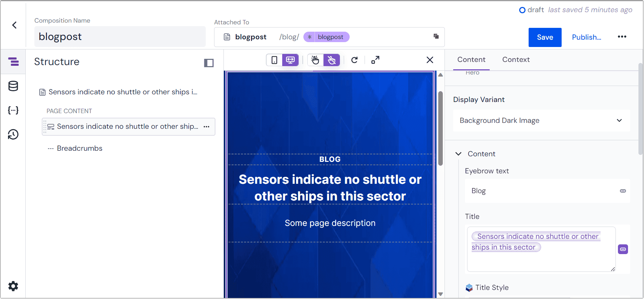Click the preview scrollbar down arrow
Image resolution: width=644 pixels, height=299 pixels.
440,294
